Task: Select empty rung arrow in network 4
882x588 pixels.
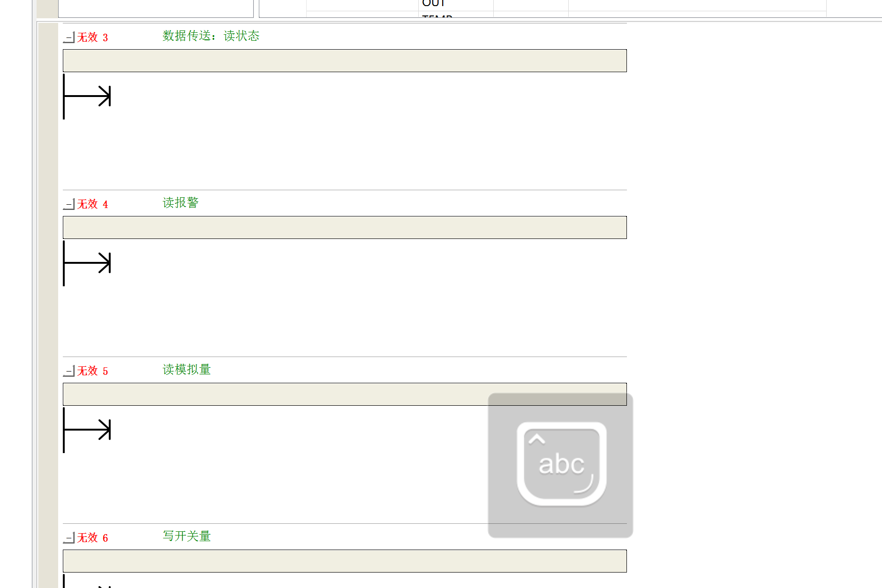Action: pyautogui.click(x=87, y=263)
